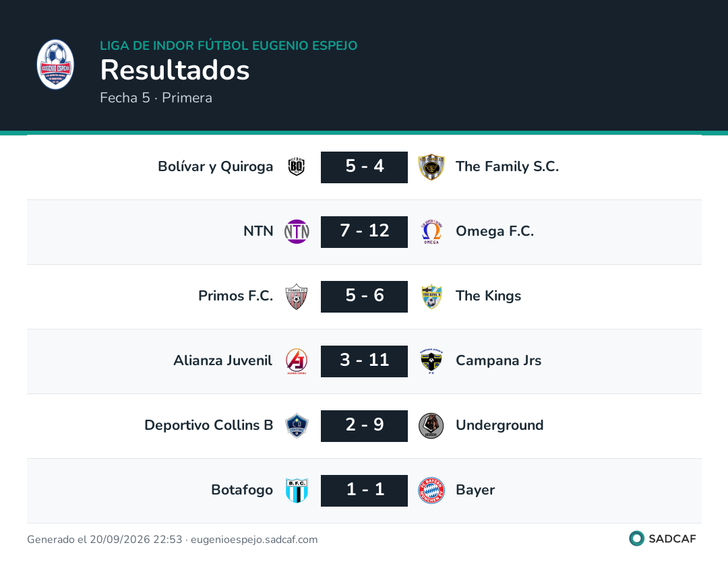Select the Primos F.C. striped shield

(296, 296)
